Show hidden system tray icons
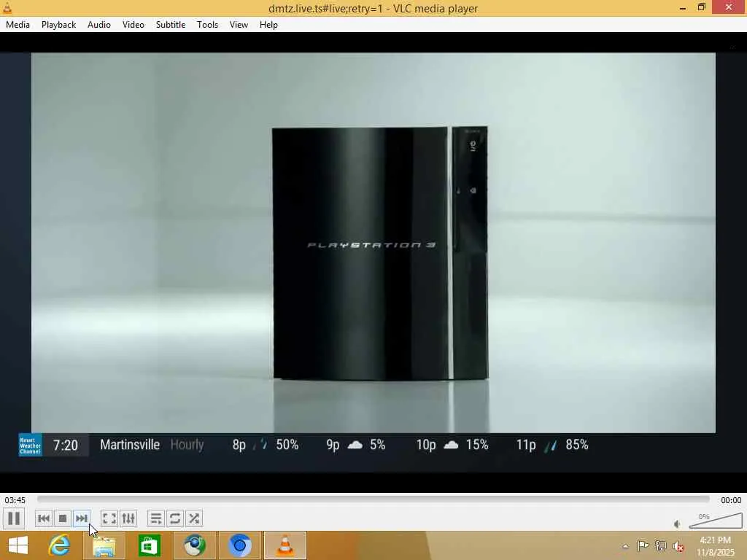Screen dimensions: 747x560 [x=625, y=546]
